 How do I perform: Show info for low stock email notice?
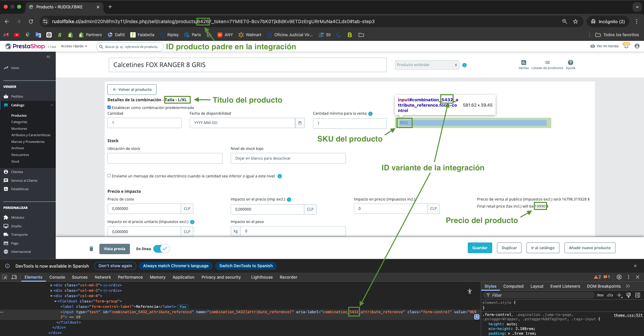tap(280, 176)
